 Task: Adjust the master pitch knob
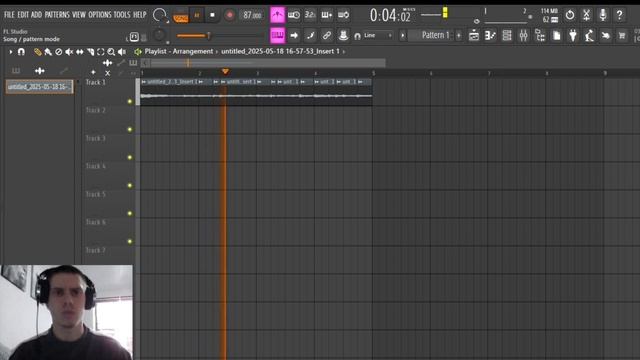pos(160,36)
